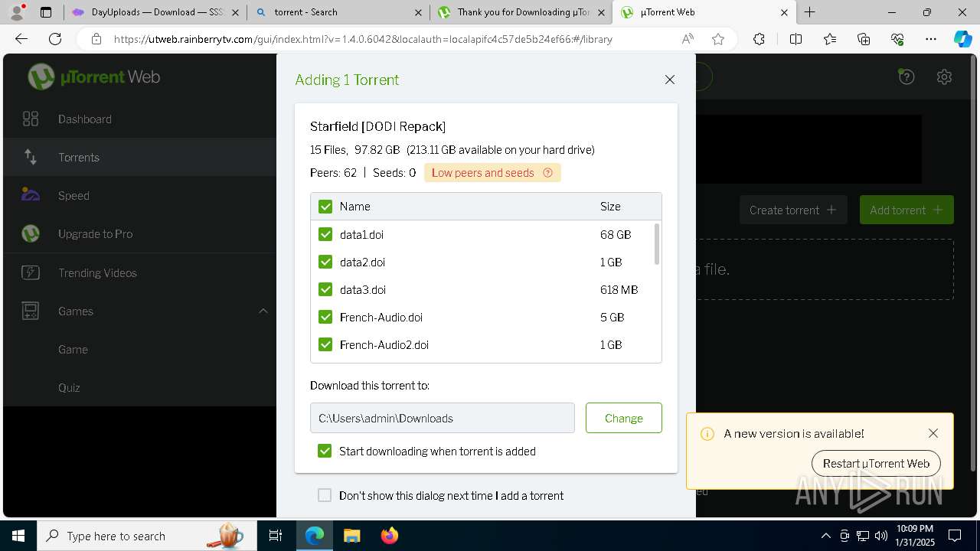Open Task View on taskbar
This screenshot has width=980, height=551.
click(x=276, y=536)
